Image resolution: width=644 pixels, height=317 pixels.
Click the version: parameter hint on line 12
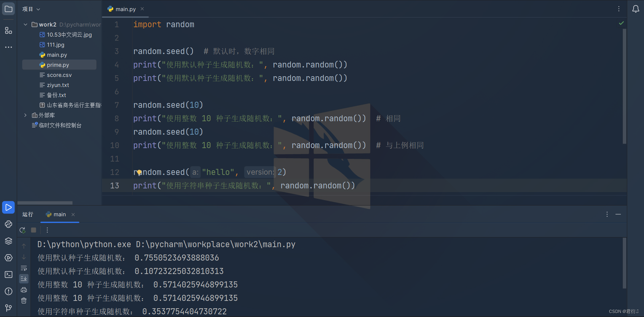click(x=260, y=172)
